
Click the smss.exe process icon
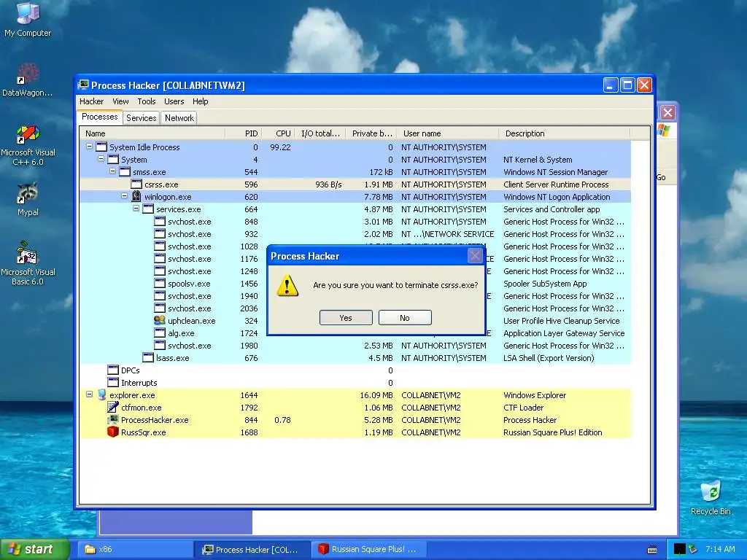(125, 172)
